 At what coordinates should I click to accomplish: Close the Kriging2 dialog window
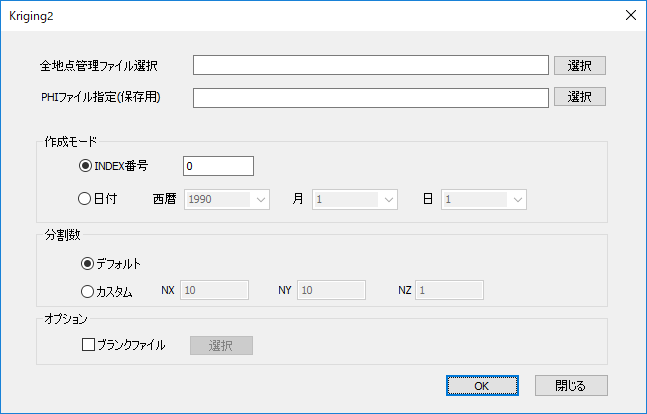point(629,15)
